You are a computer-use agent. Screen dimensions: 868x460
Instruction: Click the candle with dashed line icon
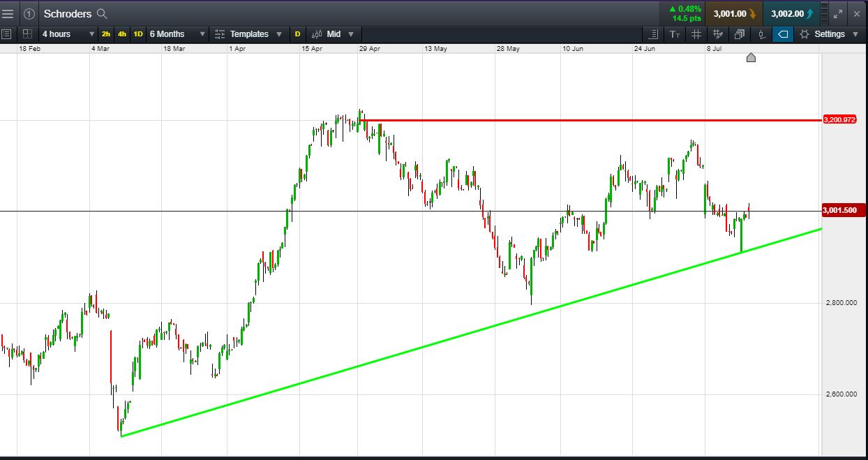[x=761, y=34]
